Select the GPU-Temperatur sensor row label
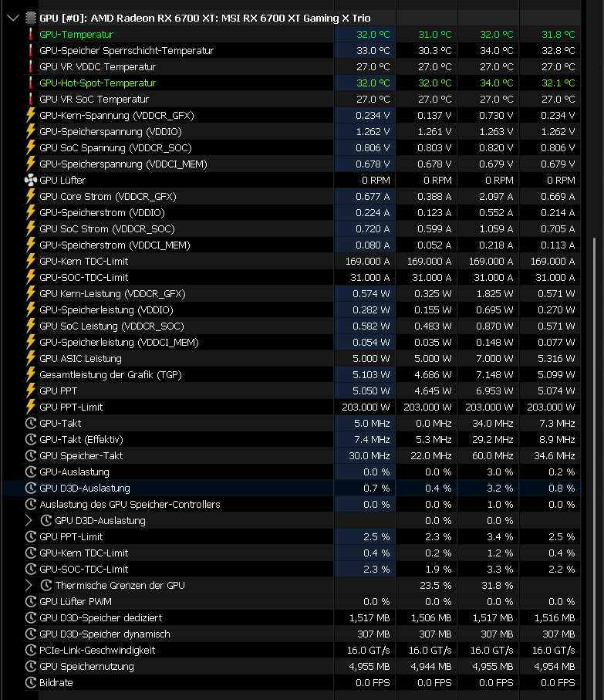 [x=76, y=35]
